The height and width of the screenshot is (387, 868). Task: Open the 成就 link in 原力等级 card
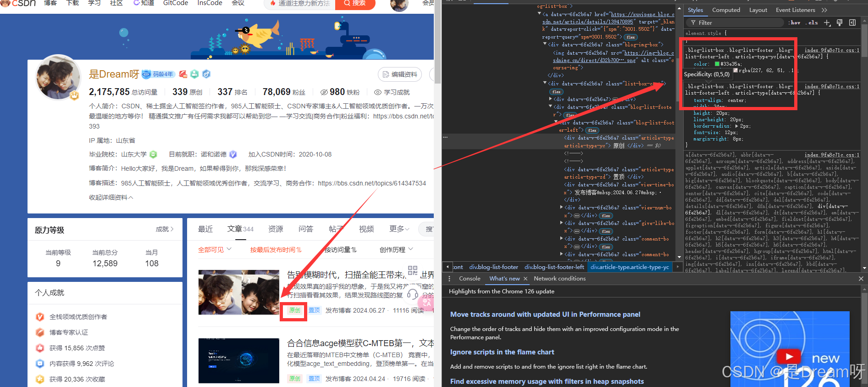pyautogui.click(x=165, y=229)
